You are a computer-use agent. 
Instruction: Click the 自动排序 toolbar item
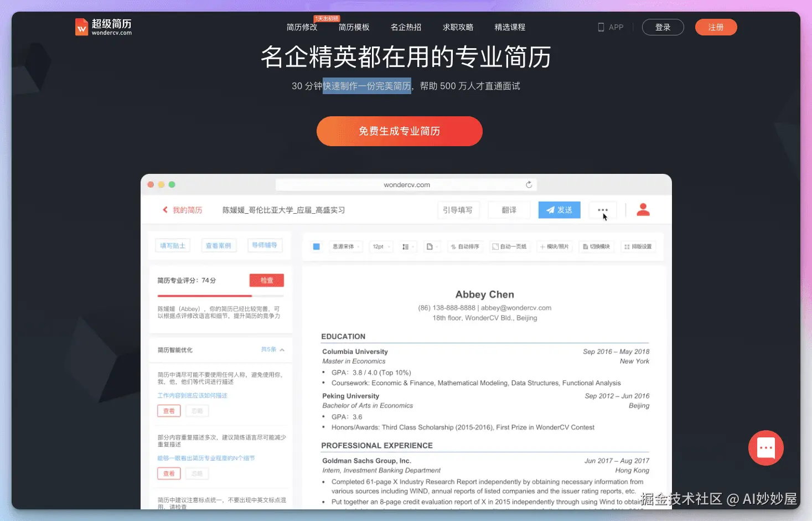click(x=465, y=246)
